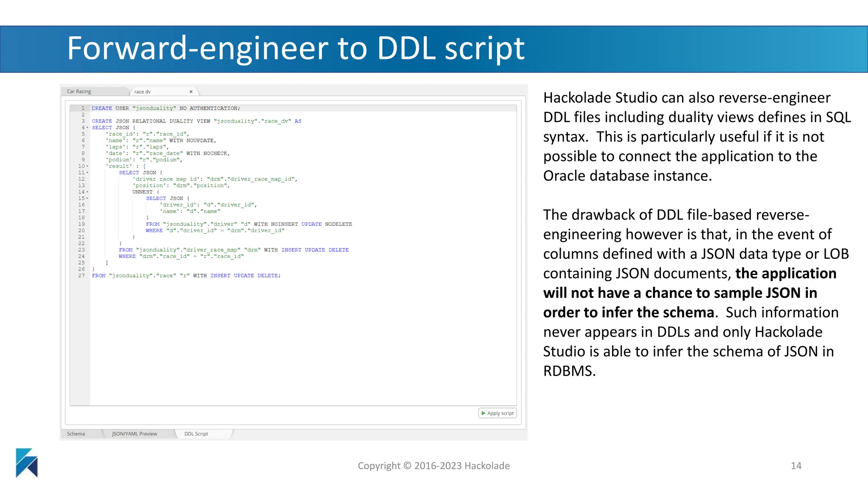Close the race dv tab
The height and width of the screenshot is (488, 868).
click(191, 91)
